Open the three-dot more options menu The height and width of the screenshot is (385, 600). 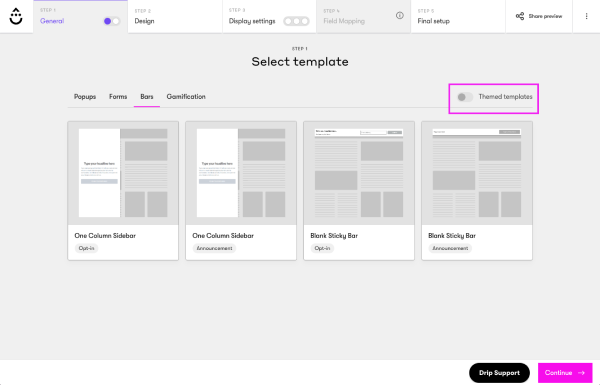(x=586, y=16)
